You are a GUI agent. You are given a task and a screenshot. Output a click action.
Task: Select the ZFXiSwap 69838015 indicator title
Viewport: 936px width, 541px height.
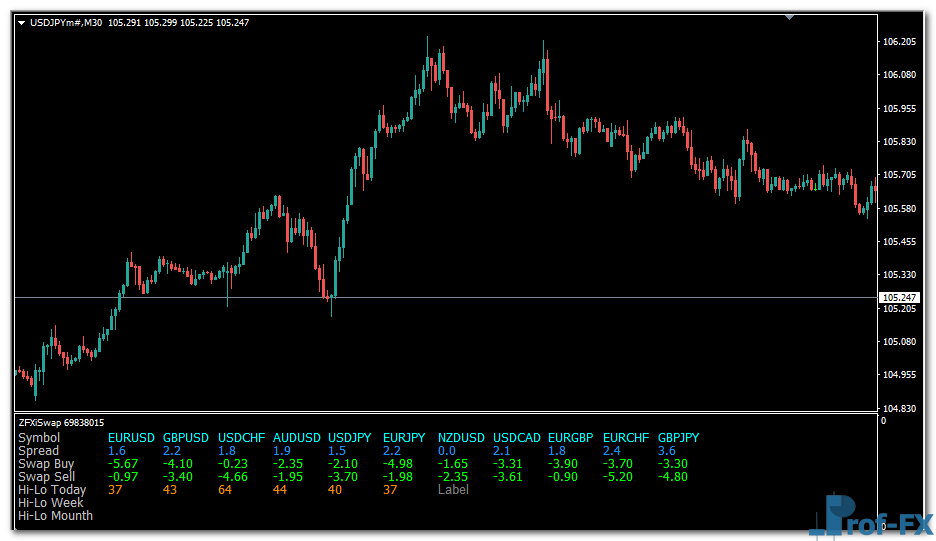point(61,423)
